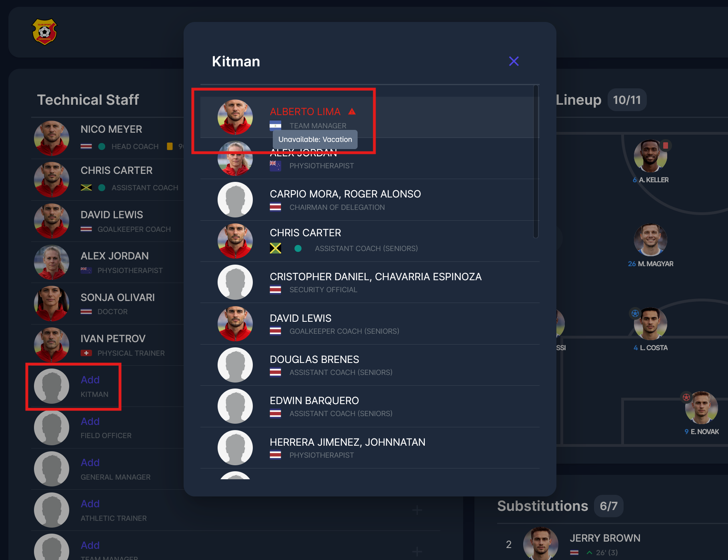Click Add for the Field Officer role

[90, 421]
